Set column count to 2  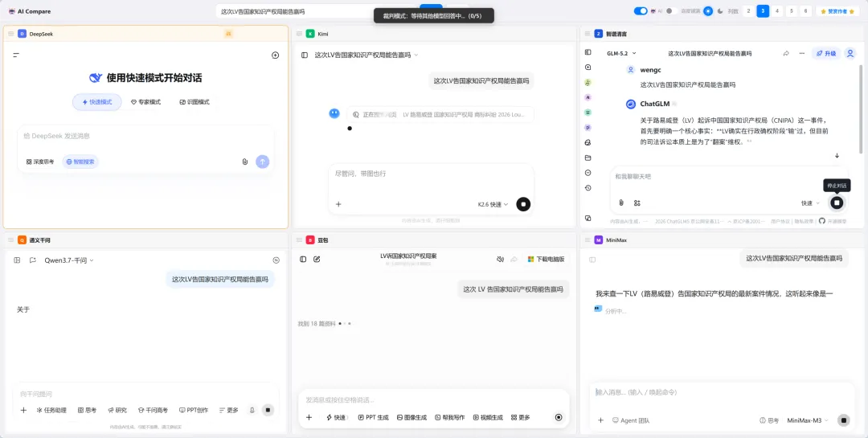point(748,11)
